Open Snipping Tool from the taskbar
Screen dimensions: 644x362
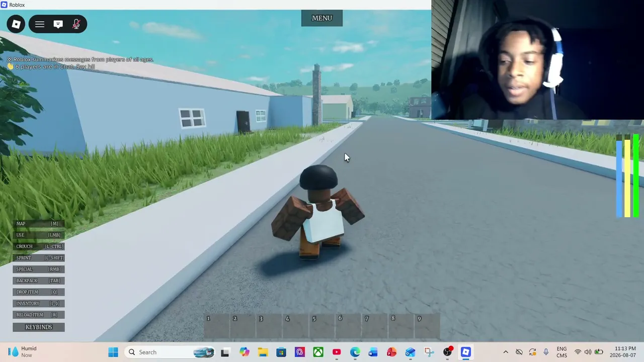(x=429, y=352)
